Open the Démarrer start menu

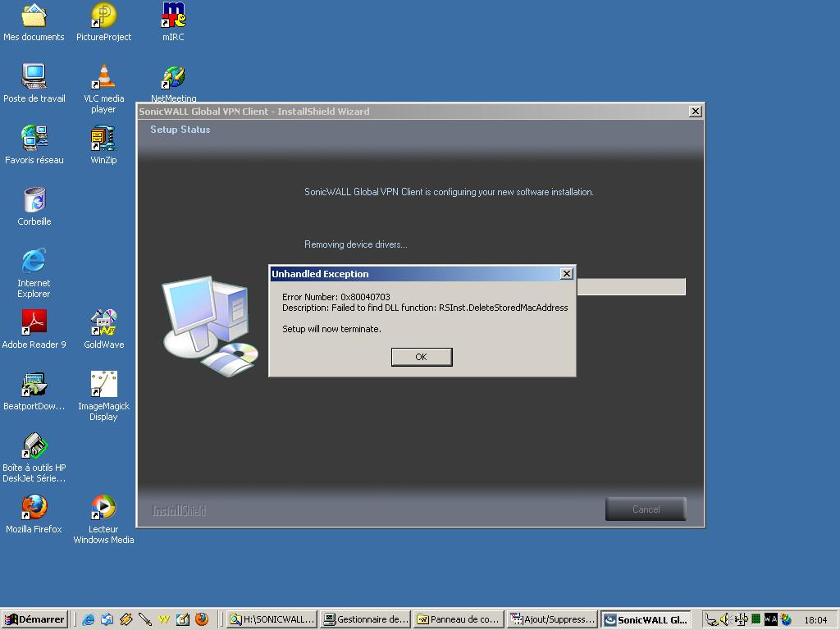point(34,619)
